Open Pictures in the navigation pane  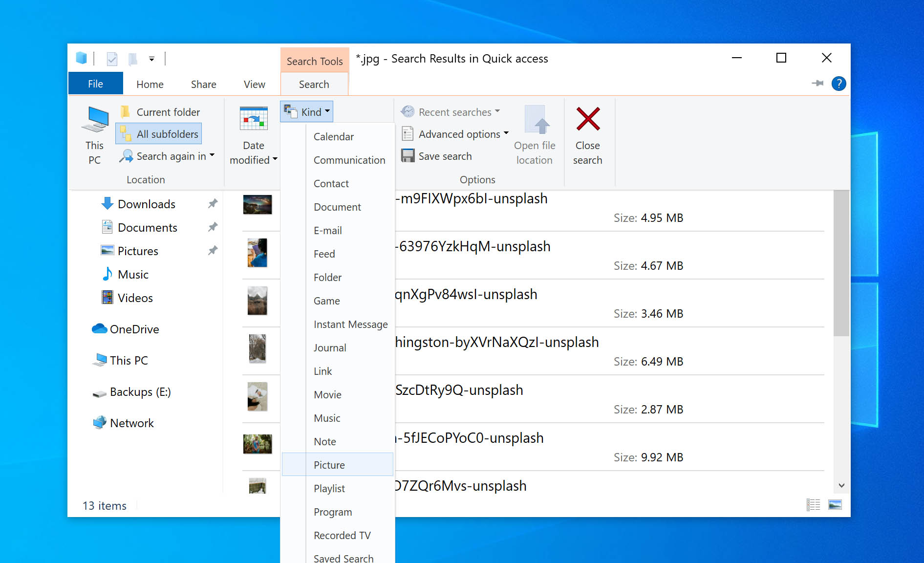tap(129, 251)
